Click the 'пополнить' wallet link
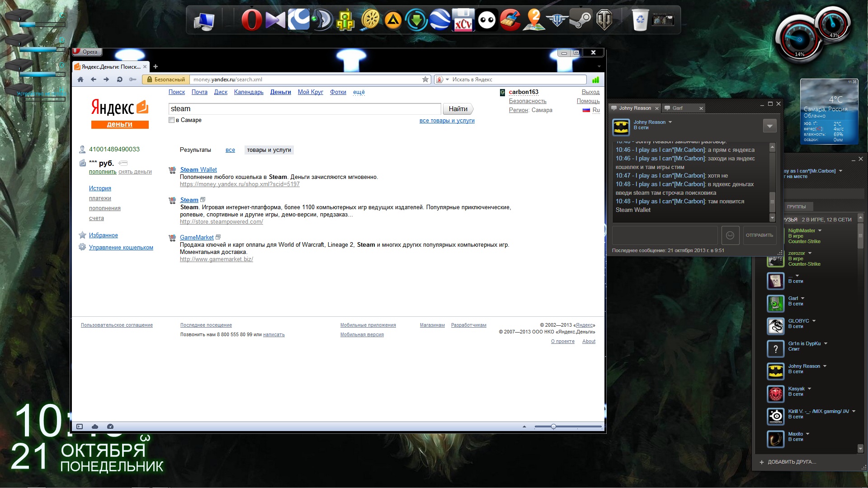Viewport: 868px width, 488px height. [x=103, y=172]
